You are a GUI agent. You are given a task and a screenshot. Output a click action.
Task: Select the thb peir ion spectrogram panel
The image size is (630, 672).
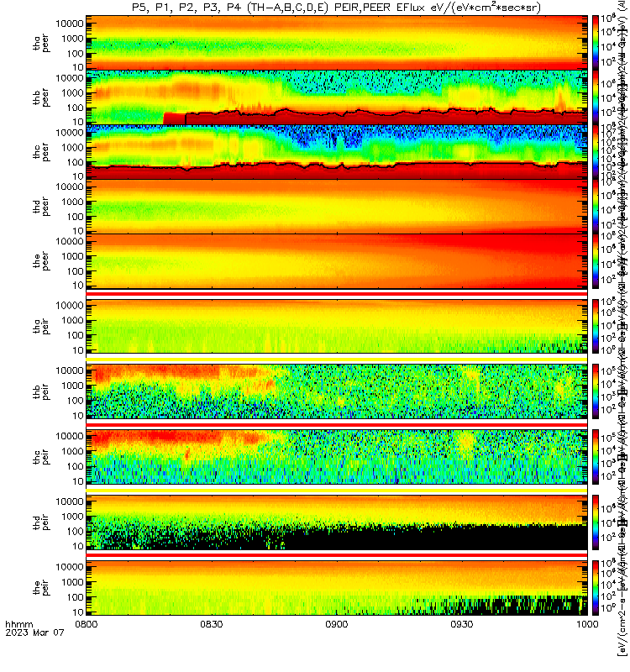point(337,391)
